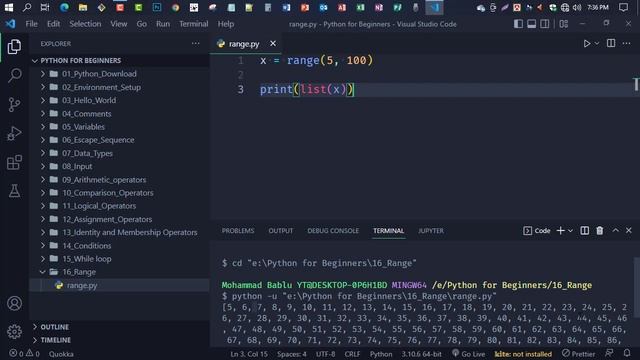Screen dimensions: 640x360
Task: Open the File menu
Action: (x=31, y=24)
